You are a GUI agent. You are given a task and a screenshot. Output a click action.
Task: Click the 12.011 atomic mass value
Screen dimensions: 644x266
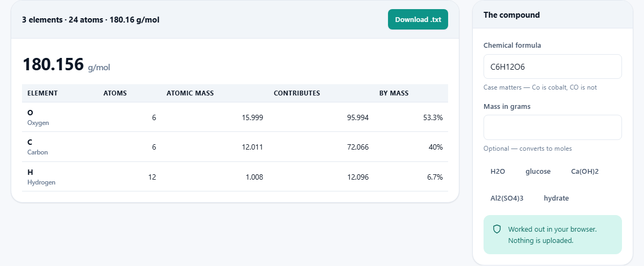click(252, 147)
